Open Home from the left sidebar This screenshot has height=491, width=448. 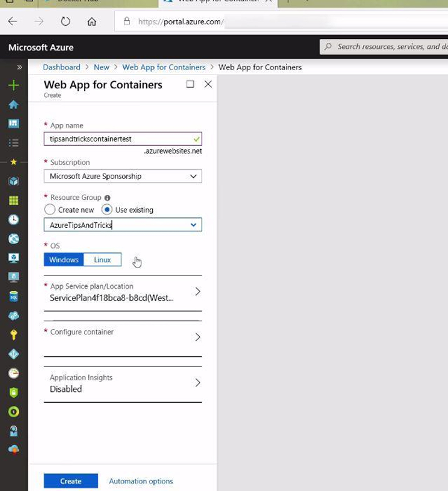[13, 105]
